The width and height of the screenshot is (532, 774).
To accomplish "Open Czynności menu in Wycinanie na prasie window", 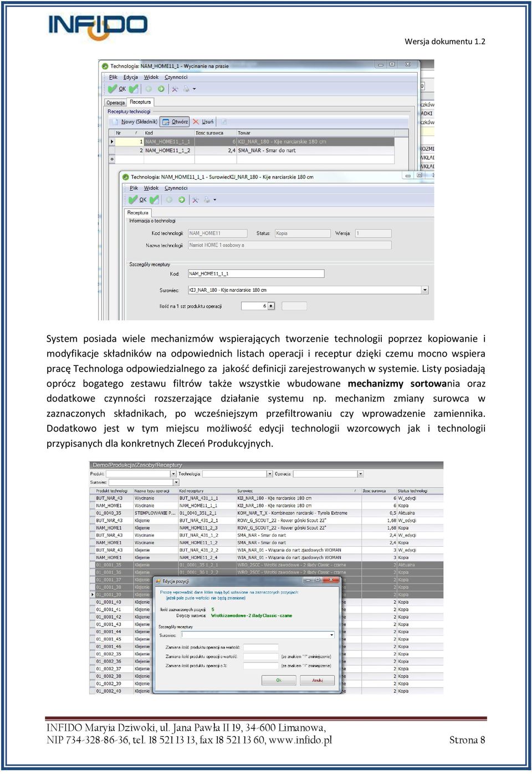I will pyautogui.click(x=176, y=77).
